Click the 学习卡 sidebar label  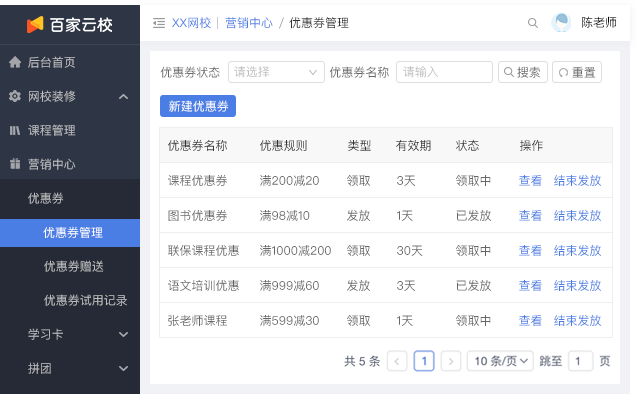46,335
